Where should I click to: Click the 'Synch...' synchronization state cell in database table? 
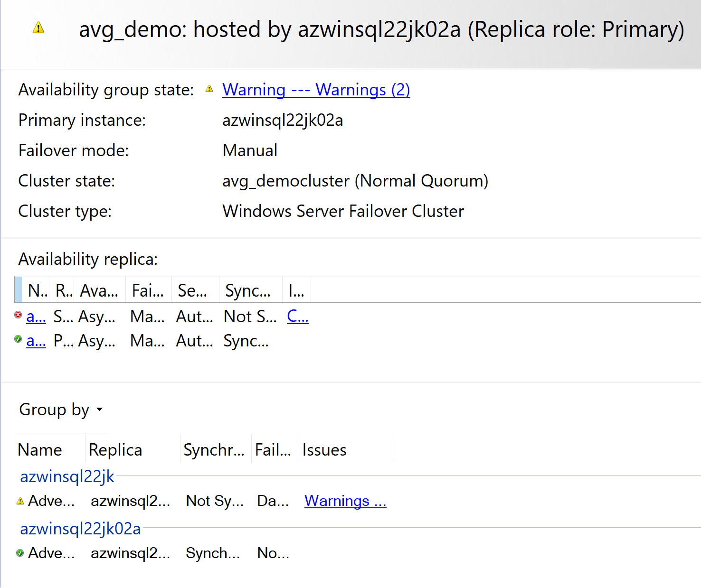click(213, 553)
